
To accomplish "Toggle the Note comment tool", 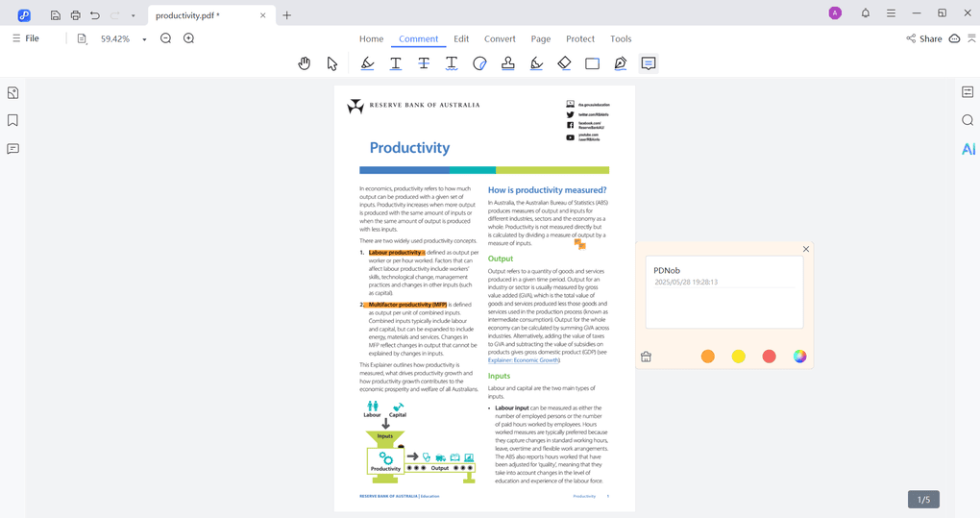I will click(649, 63).
